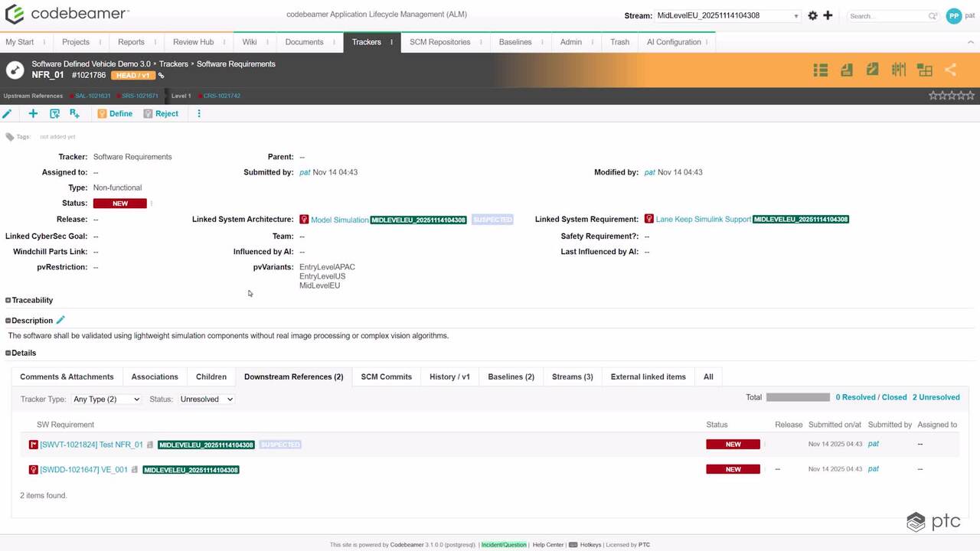Click the stream settings gear icon
Image resolution: width=980 pixels, height=551 pixels.
tap(813, 15)
